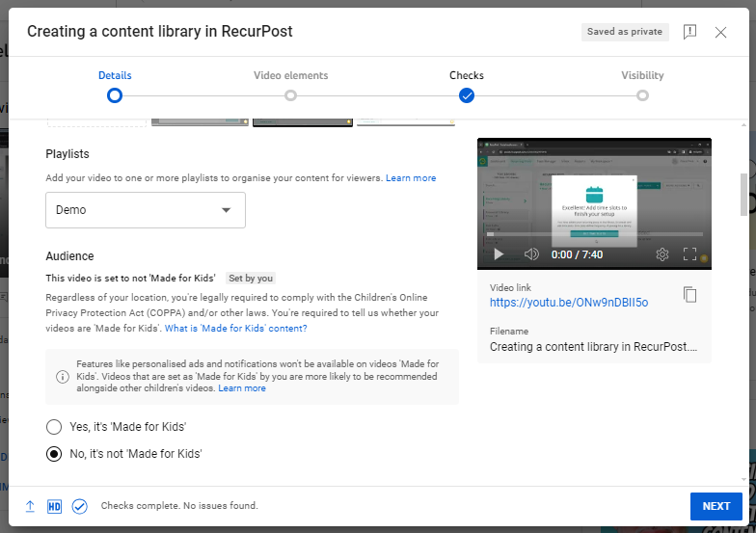Viewport: 756px width, 533px height.
Task: Click the filename 'Creating a content library in RecurPost'
Action: [594, 347]
